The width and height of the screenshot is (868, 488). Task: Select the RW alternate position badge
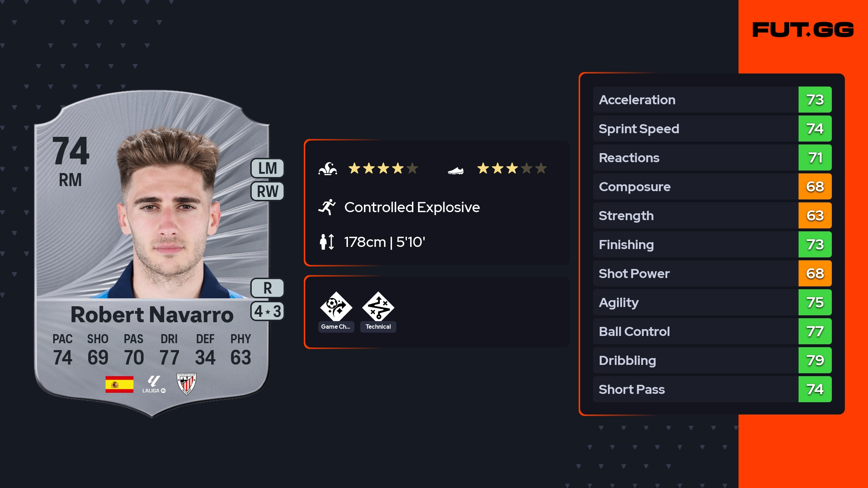(x=267, y=191)
